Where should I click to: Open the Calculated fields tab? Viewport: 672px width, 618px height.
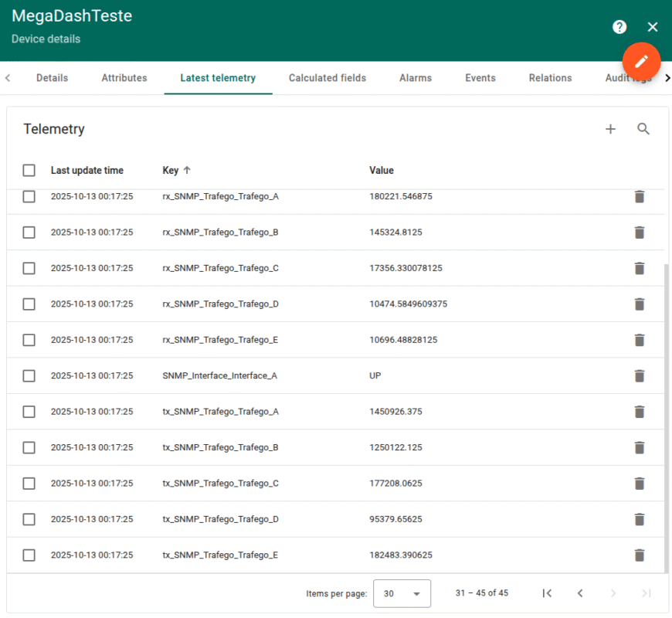[327, 78]
